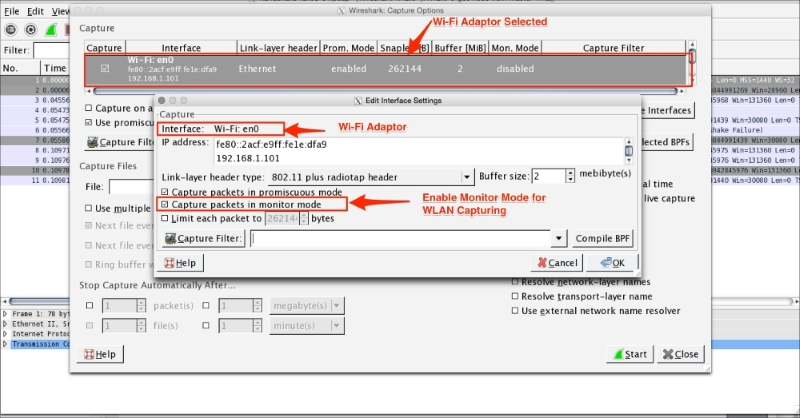Image resolution: width=800 pixels, height=418 pixels.
Task: Click the packet size limit stepper
Action: coord(304,218)
